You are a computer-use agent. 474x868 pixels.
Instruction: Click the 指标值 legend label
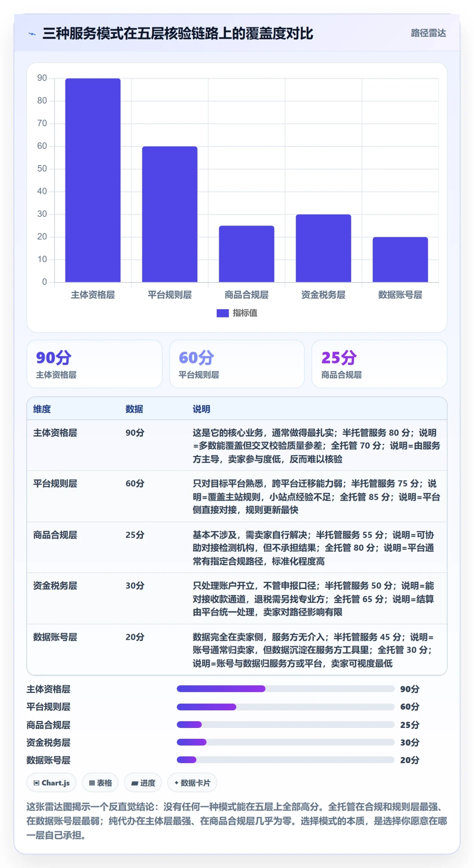pos(245,313)
